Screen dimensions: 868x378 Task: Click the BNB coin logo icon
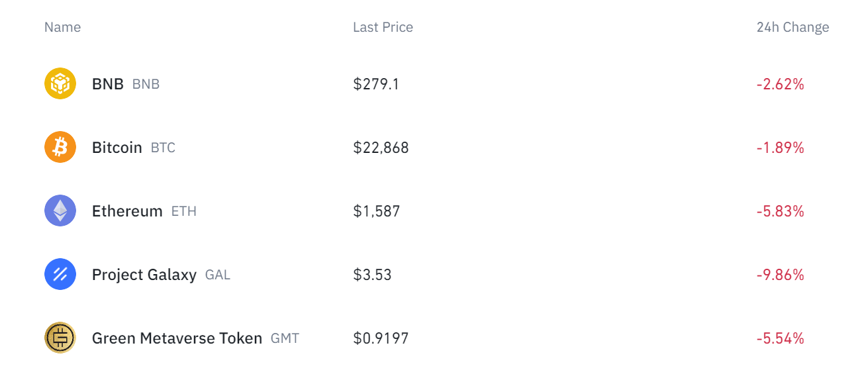60,84
